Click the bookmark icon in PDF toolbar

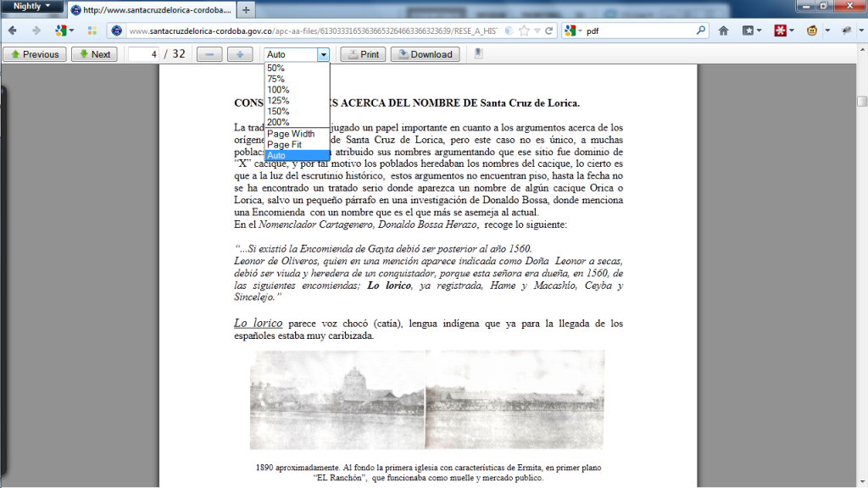tap(479, 53)
